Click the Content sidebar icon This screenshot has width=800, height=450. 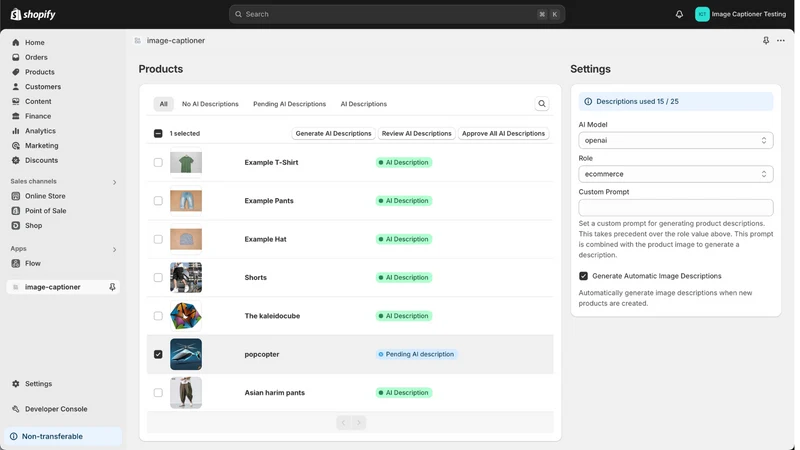pos(16,102)
